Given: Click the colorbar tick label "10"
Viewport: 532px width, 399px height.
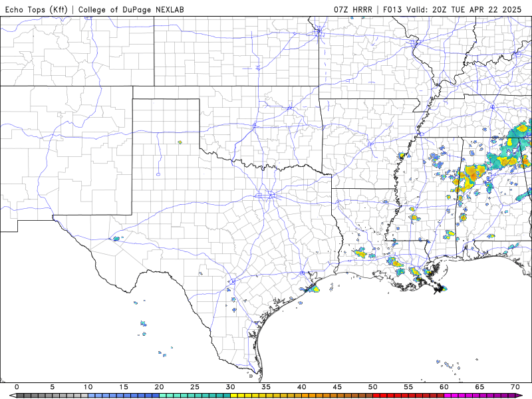Looking at the screenshot, I should pos(88,387).
